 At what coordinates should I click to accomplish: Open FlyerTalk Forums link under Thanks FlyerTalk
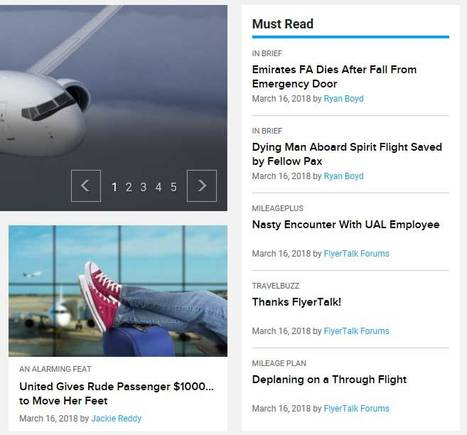356,331
